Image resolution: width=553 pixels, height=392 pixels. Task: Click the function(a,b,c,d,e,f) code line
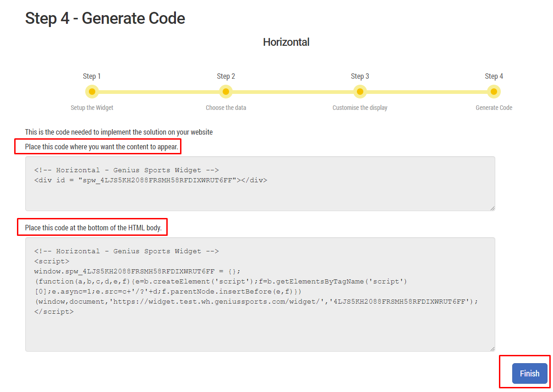click(221, 281)
